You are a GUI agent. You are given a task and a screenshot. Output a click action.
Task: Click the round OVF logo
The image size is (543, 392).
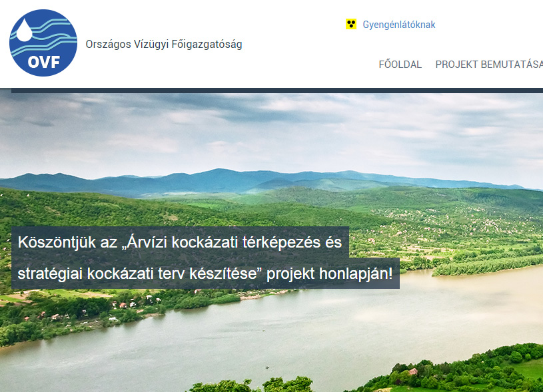43,43
